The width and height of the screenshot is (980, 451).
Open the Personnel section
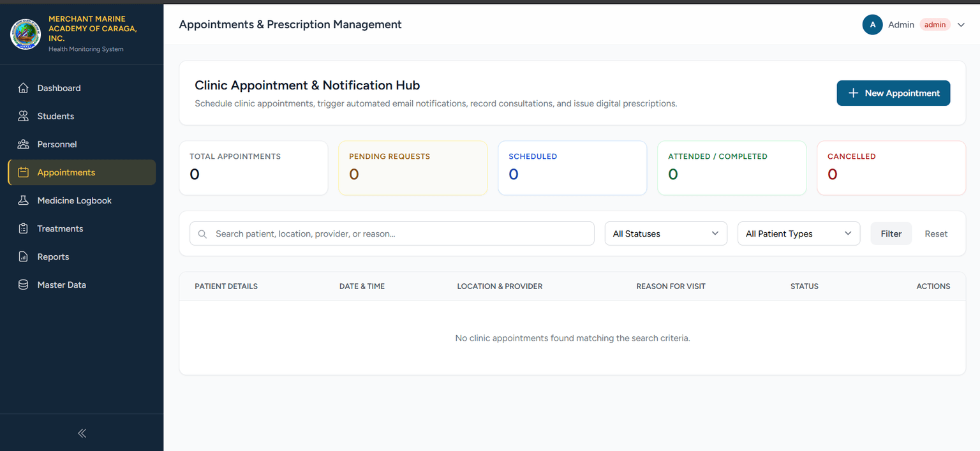82,144
